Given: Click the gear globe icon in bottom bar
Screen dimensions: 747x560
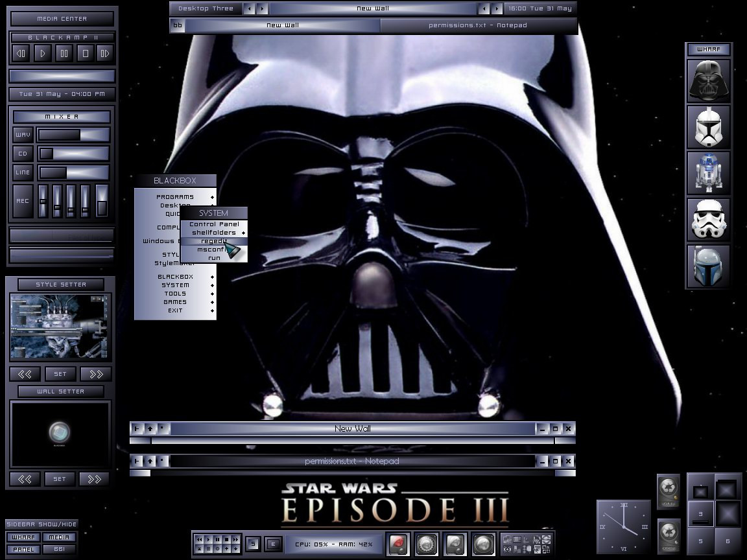Looking at the screenshot, I should (x=427, y=544).
